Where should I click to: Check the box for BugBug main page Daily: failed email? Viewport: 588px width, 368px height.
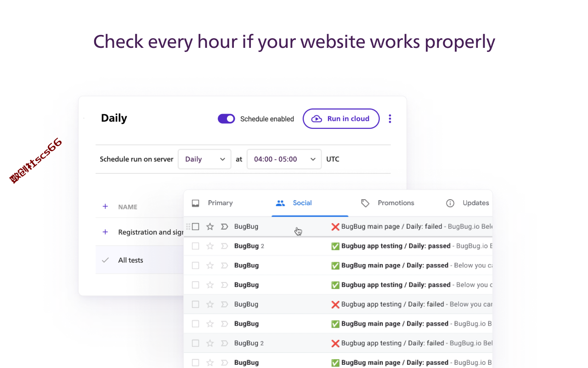coord(196,226)
